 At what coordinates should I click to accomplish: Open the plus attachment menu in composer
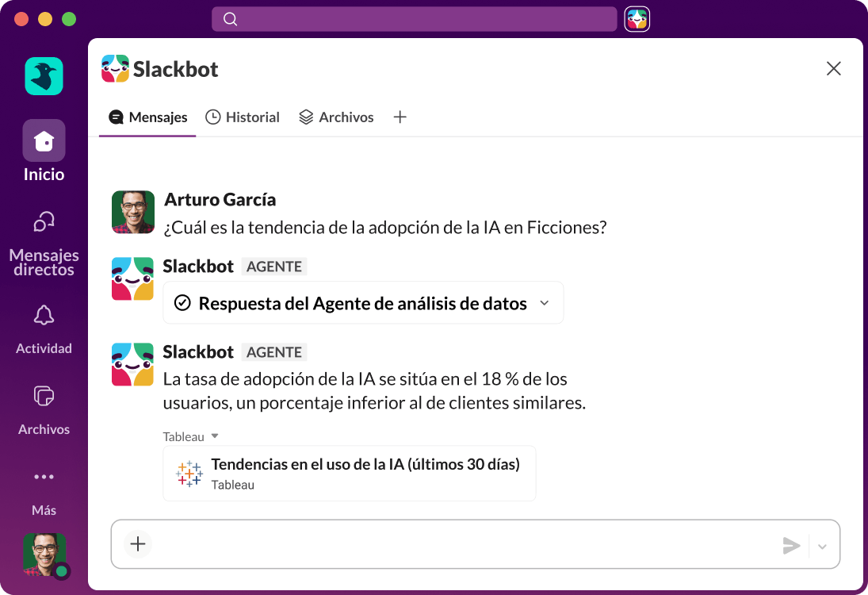[x=137, y=544]
